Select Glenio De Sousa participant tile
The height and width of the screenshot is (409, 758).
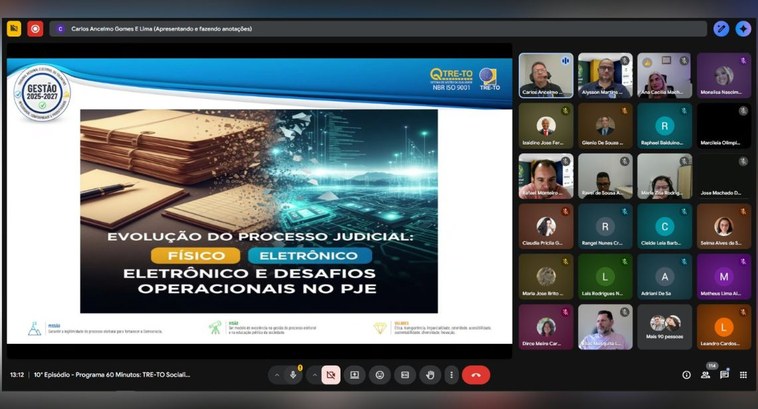605,126
